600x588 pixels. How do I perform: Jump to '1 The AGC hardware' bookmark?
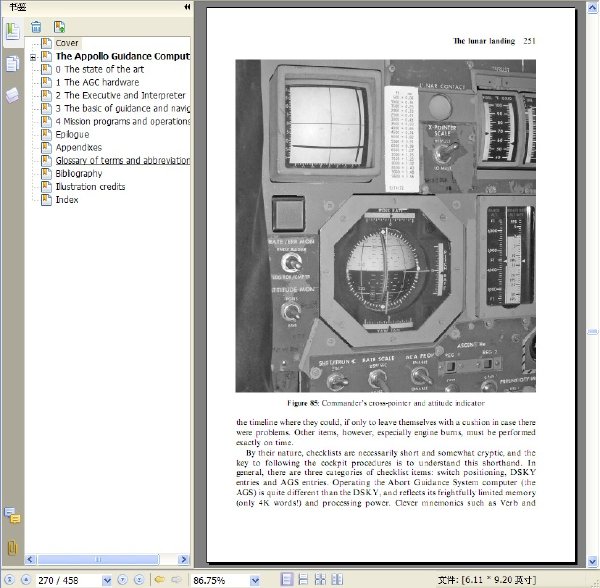pyautogui.click(x=97, y=82)
